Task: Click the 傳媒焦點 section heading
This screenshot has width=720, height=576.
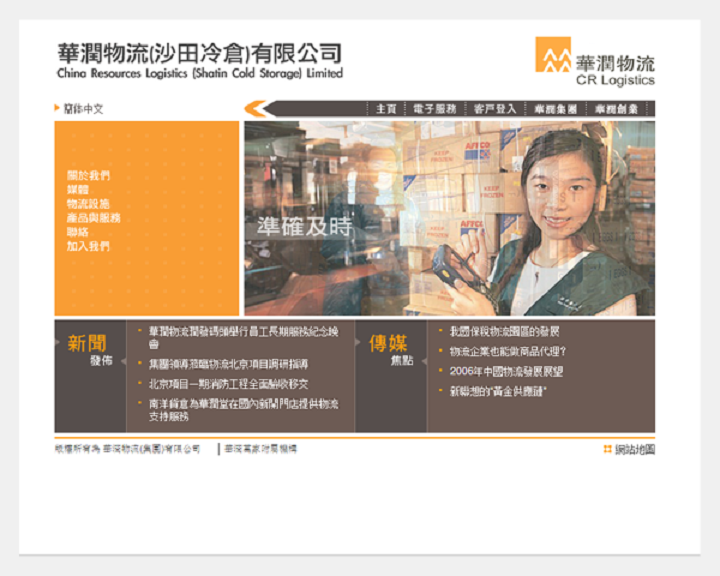Action: [391, 350]
